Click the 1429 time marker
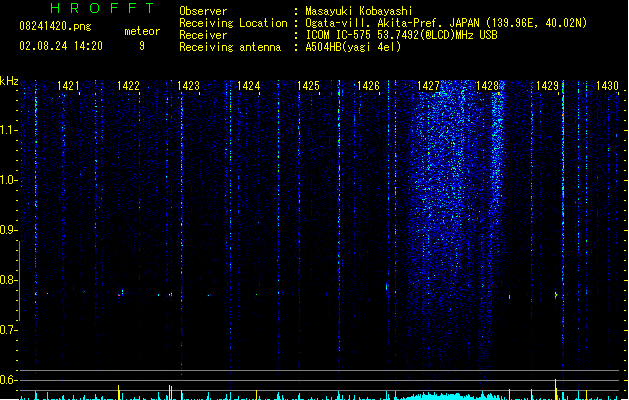The width and height of the screenshot is (629, 400). point(548,86)
